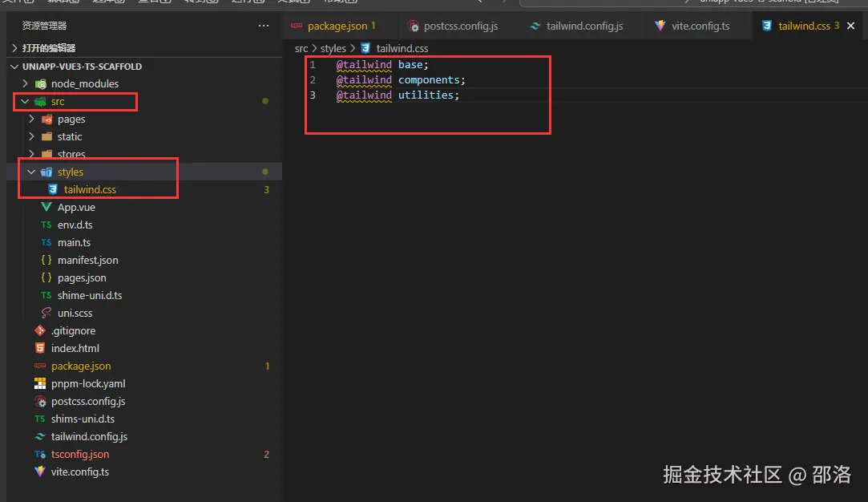Click the pnpm icon beside pnpm-lock.yaml
This screenshot has width=868, height=502.
(x=40, y=383)
